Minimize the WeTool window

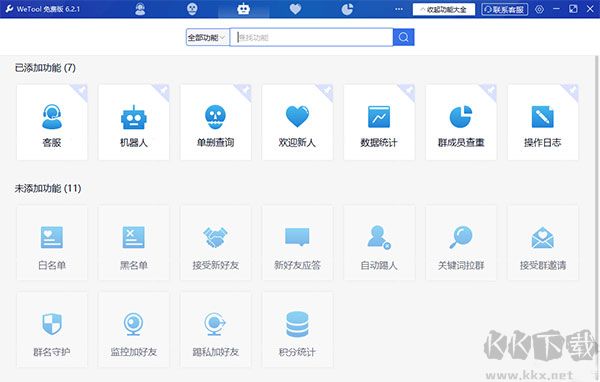pyautogui.click(x=556, y=9)
